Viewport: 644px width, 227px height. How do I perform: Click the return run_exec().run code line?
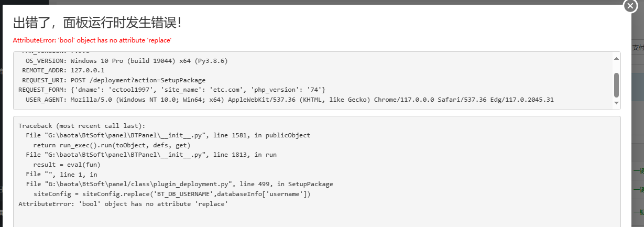[112, 145]
